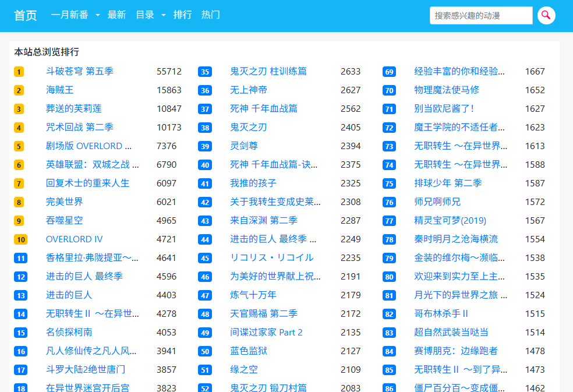This screenshot has width=573, height=392.
Task: Click the magnifier search button
Action: [x=546, y=15]
